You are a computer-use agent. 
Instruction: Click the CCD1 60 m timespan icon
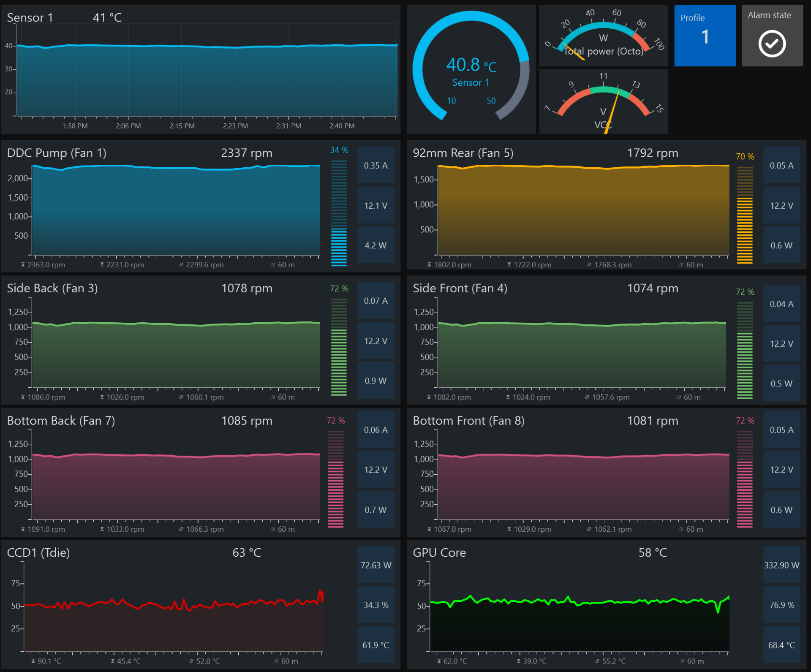click(x=276, y=661)
